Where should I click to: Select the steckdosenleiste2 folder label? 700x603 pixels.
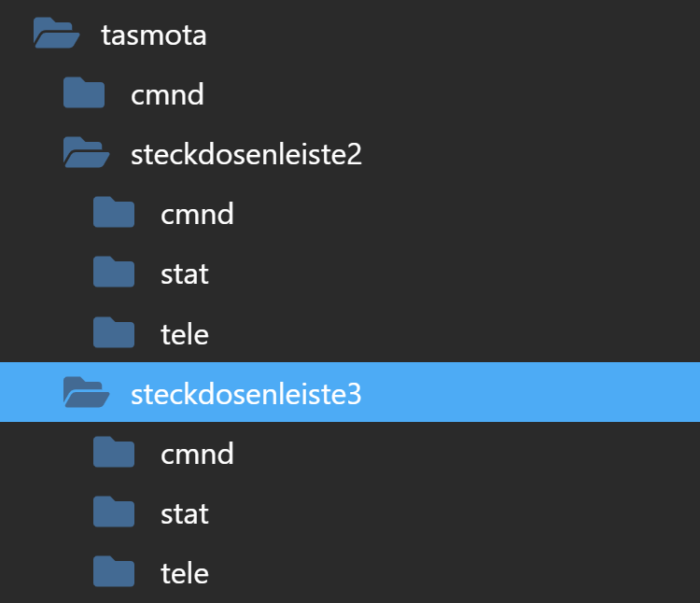click(246, 154)
